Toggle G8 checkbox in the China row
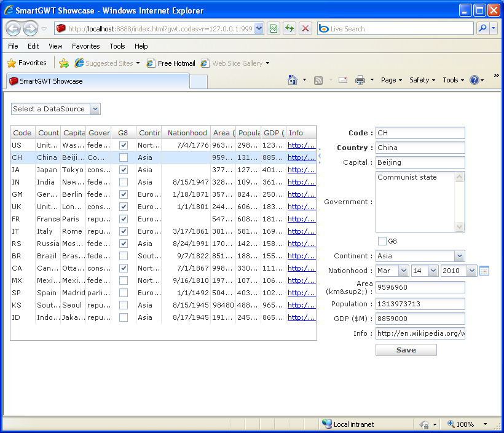504x433 pixels. (x=124, y=157)
